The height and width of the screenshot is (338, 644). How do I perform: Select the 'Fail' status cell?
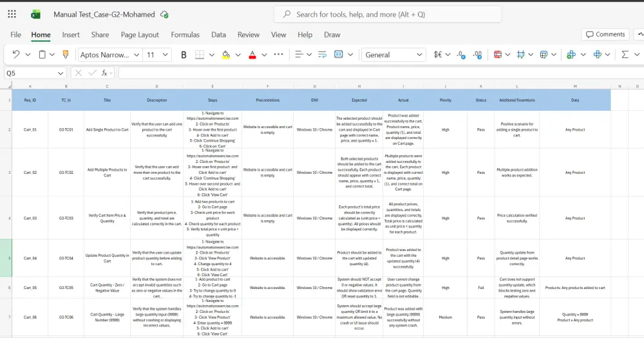pos(481,288)
